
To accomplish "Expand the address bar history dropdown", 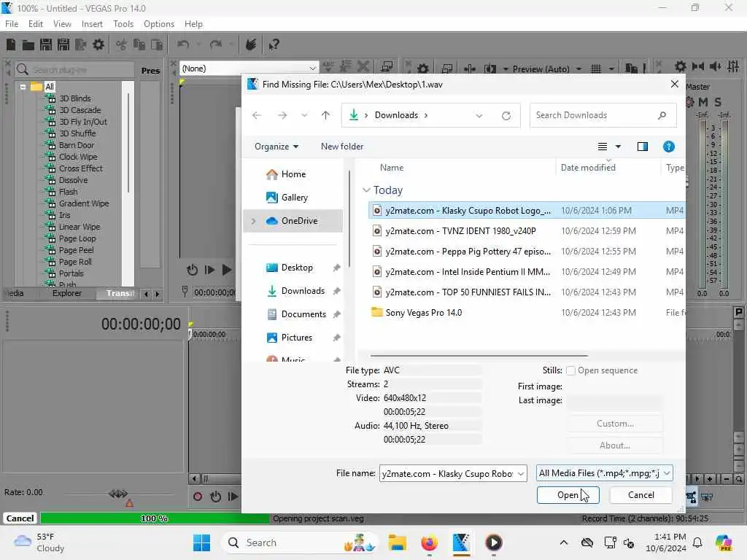I will pyautogui.click(x=479, y=115).
